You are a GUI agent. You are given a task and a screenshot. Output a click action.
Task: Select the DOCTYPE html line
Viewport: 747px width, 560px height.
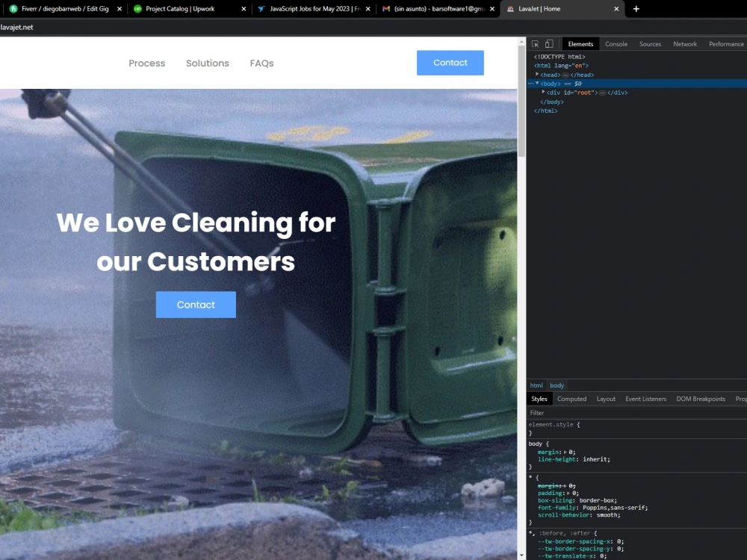coord(560,57)
